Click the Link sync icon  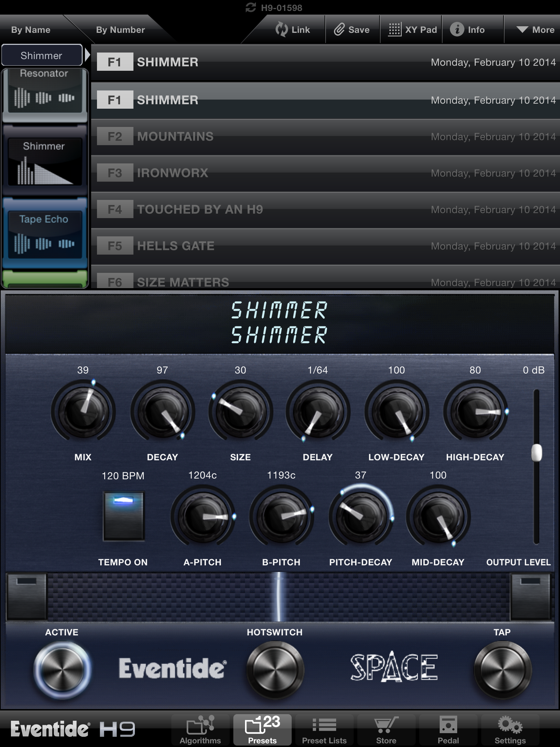pyautogui.click(x=281, y=30)
